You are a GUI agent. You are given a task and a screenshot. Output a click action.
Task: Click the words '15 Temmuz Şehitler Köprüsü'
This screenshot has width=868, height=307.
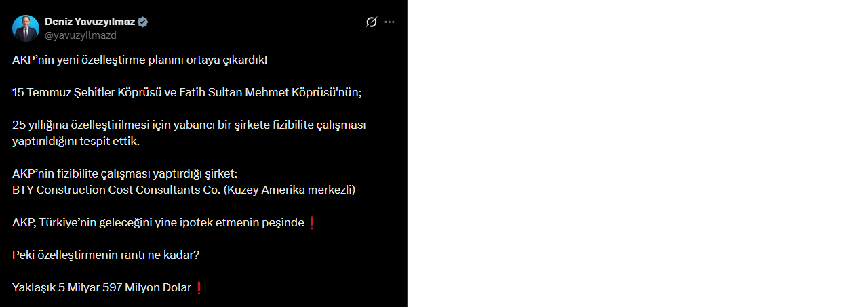pyautogui.click(x=87, y=92)
